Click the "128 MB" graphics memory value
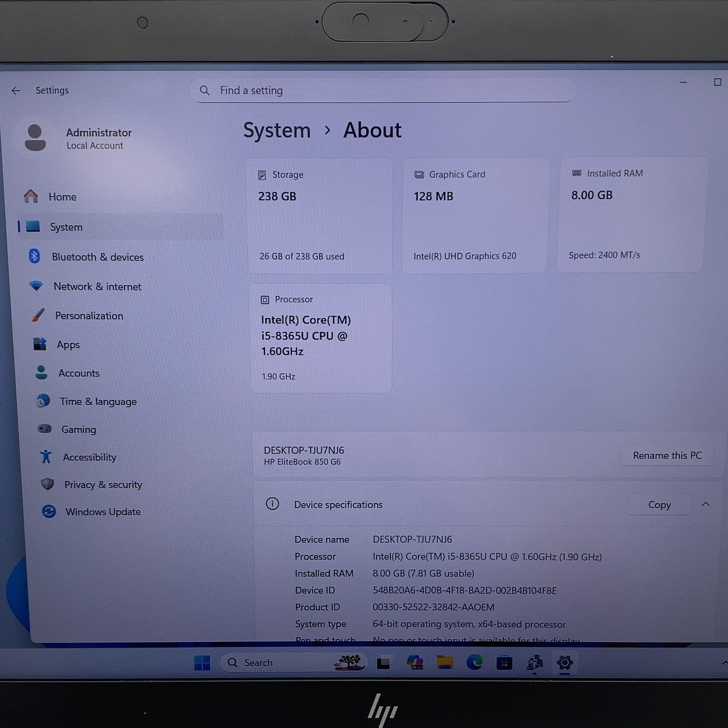This screenshot has height=728, width=728. (x=433, y=196)
